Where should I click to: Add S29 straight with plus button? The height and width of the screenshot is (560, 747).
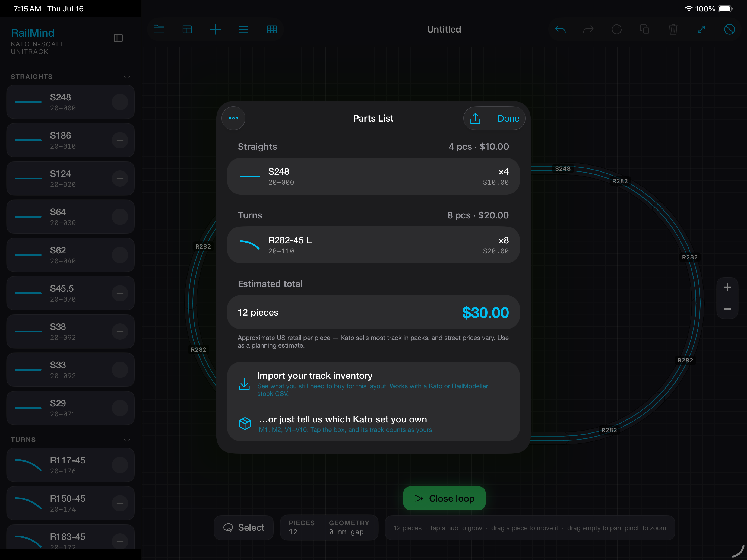[x=120, y=408]
